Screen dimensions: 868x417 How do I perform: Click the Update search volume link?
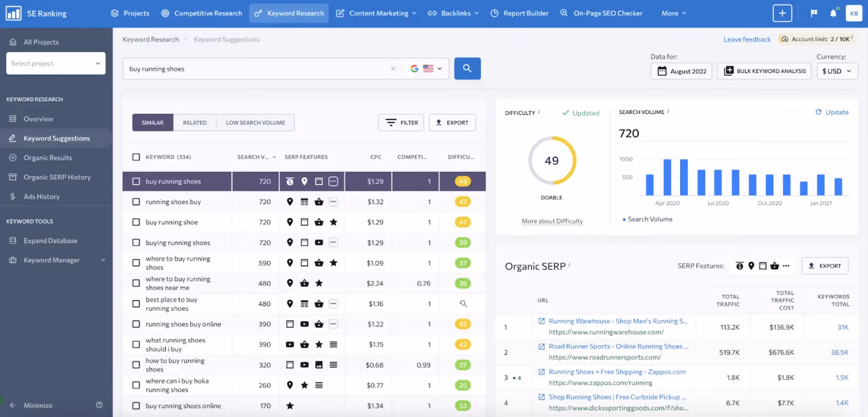(832, 112)
